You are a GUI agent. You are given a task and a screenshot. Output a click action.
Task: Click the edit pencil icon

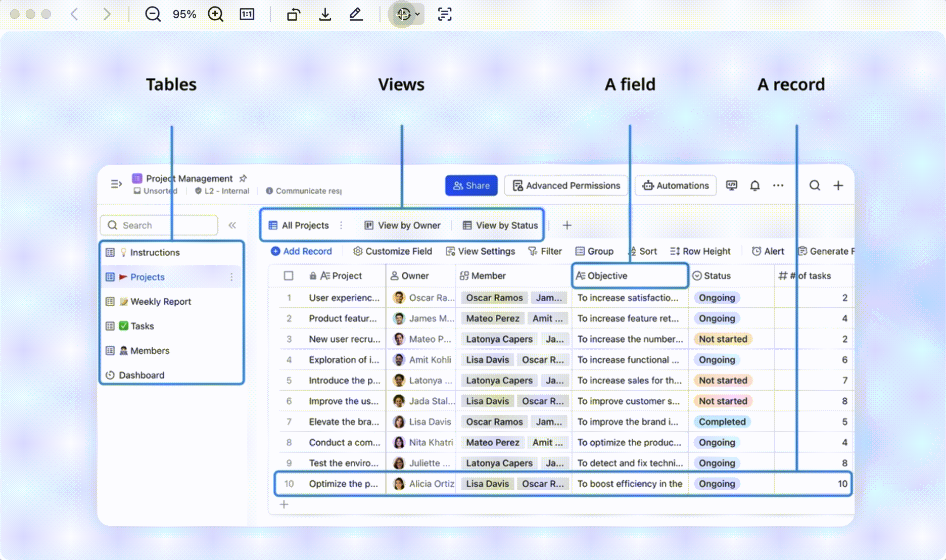[x=356, y=14]
